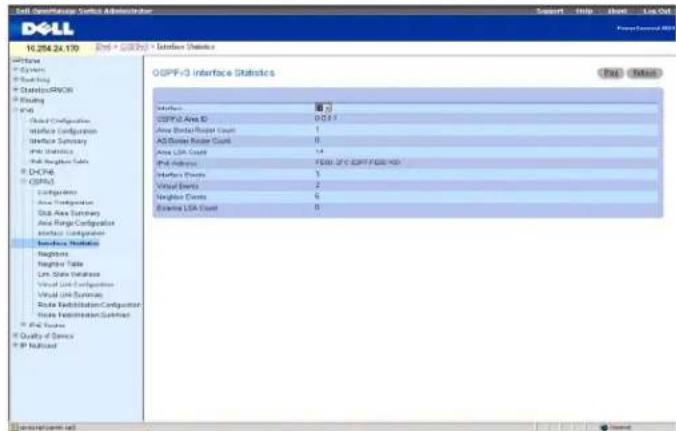This screenshot has width=676, height=431.
Task: Click the IP address 10.254.24.170 label
Action: (x=53, y=48)
